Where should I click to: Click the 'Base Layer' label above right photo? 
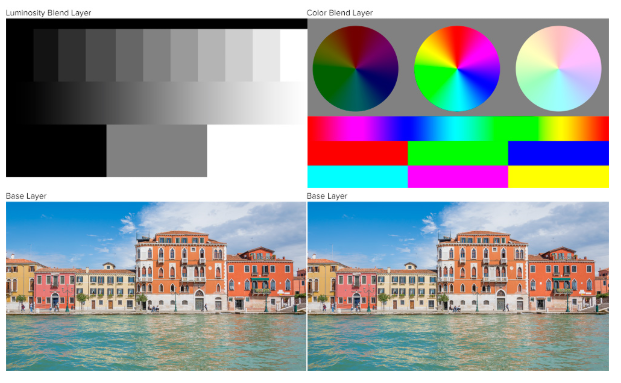click(327, 196)
